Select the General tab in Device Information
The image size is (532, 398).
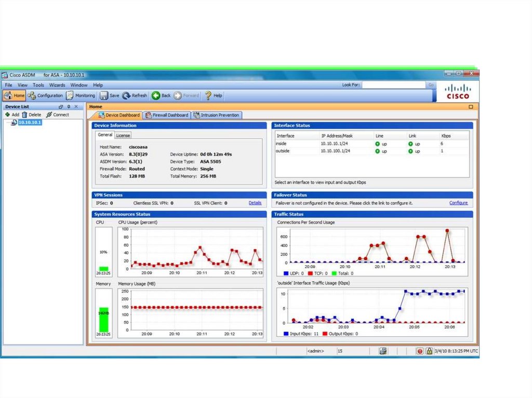pos(105,135)
